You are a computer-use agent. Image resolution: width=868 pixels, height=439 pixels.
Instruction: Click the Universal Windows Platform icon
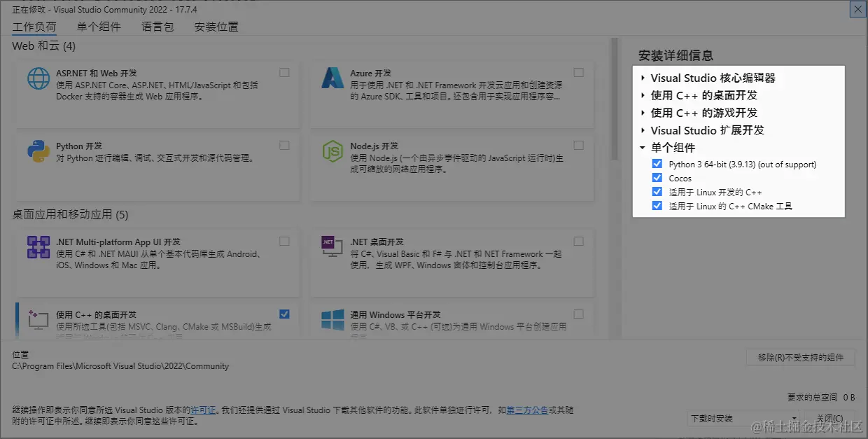[332, 320]
